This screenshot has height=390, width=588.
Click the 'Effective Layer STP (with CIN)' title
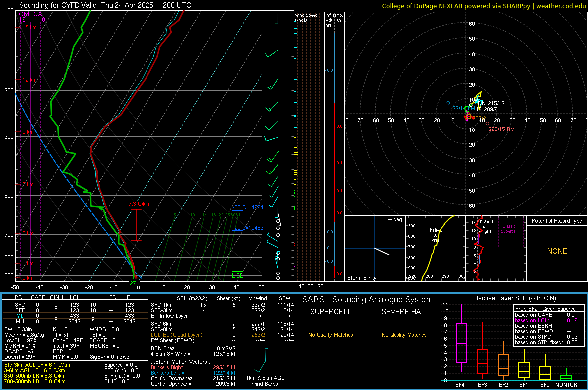[513, 298]
